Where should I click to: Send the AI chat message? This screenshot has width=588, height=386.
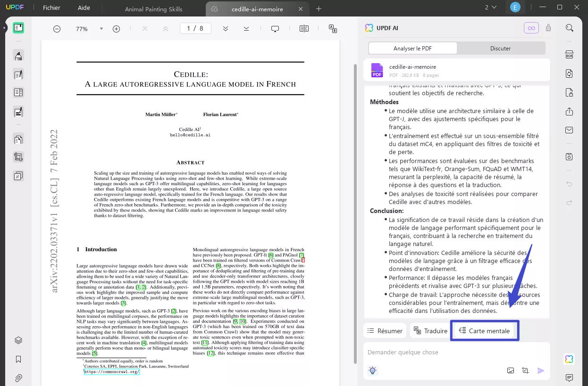click(541, 370)
